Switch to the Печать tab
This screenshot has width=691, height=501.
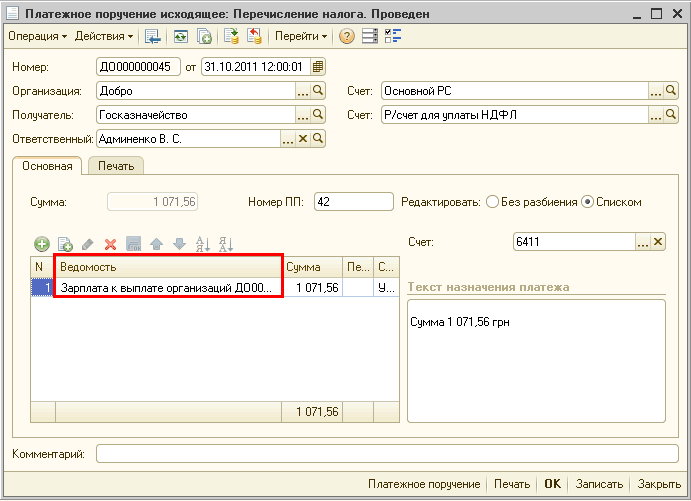(116, 166)
